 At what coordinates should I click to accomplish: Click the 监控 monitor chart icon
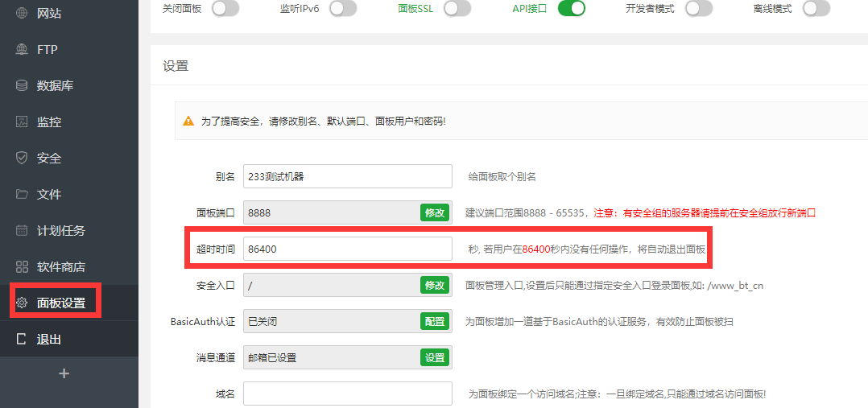(x=22, y=122)
